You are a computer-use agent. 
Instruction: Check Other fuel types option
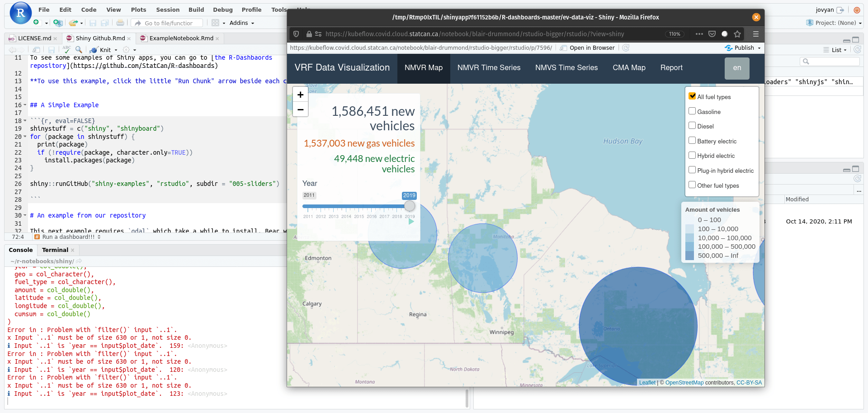(692, 185)
